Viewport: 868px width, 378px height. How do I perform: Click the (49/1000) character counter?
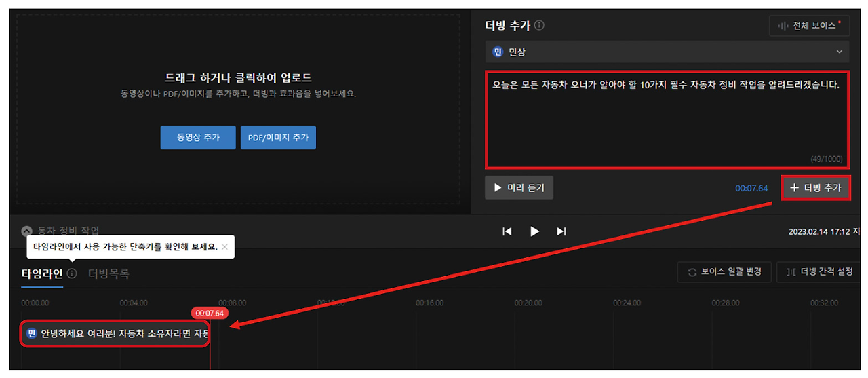[827, 159]
